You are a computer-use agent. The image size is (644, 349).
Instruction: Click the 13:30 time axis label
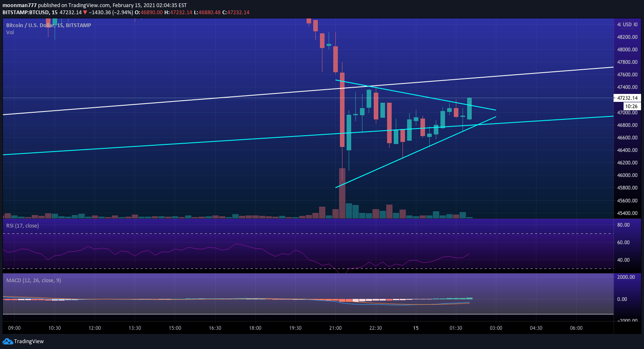[x=135, y=328]
